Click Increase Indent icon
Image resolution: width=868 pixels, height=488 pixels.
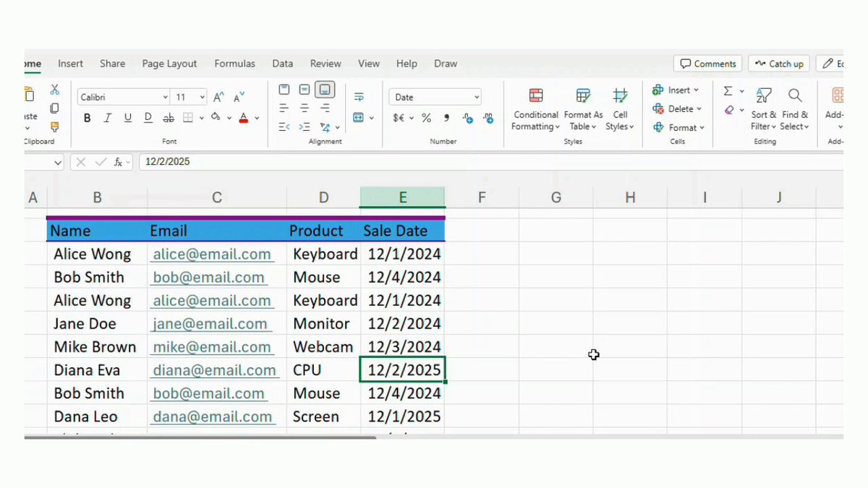point(305,127)
